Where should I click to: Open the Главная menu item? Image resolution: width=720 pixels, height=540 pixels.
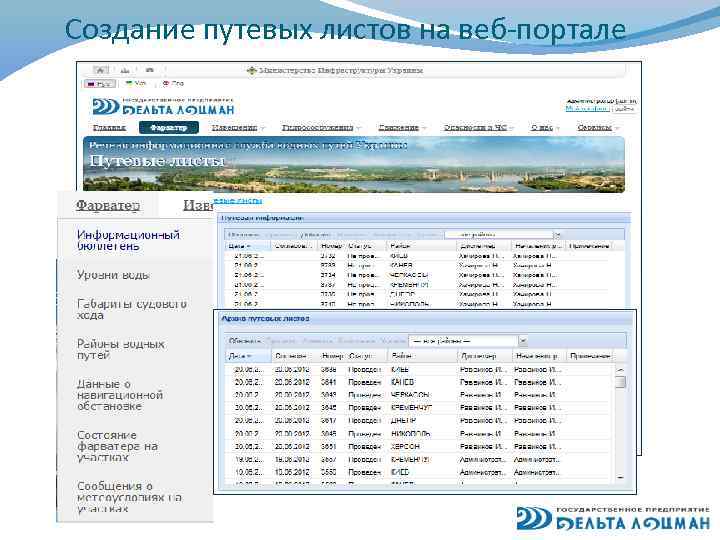(x=109, y=128)
